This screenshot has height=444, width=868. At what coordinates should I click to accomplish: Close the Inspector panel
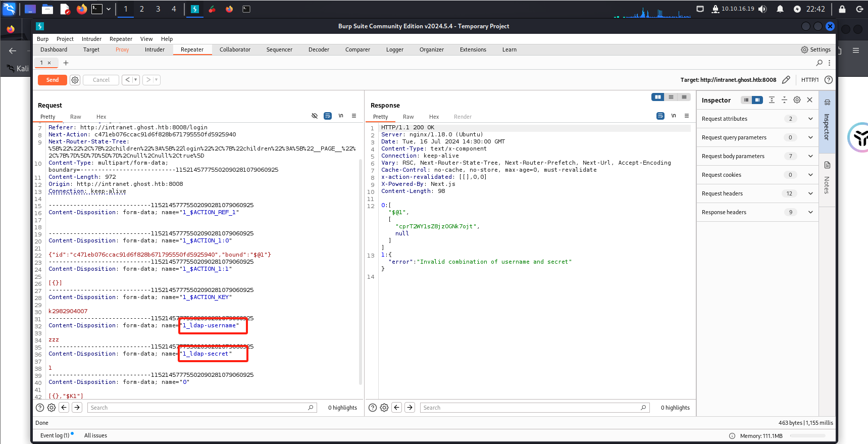[809, 100]
